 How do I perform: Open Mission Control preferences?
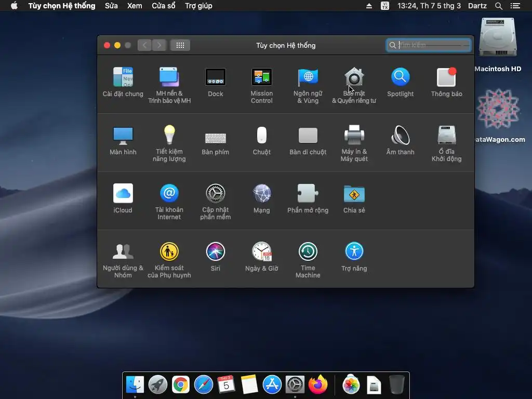(x=262, y=85)
